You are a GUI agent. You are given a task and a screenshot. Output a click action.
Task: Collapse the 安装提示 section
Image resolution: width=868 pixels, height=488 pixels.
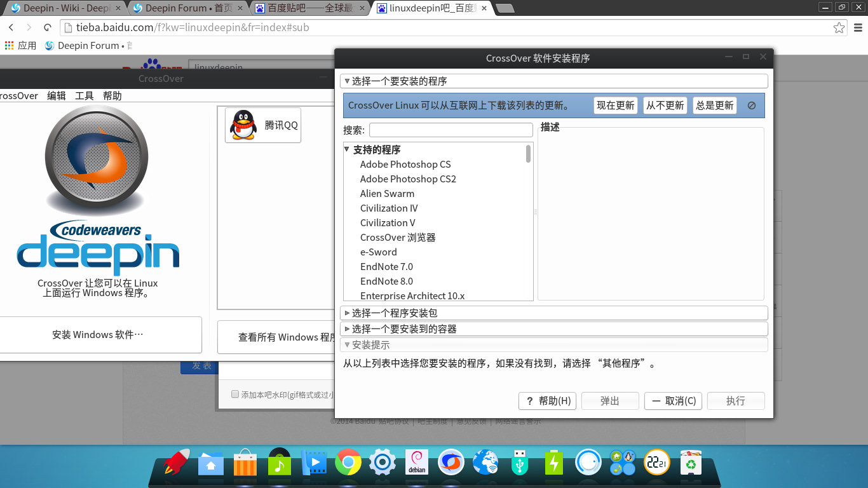point(347,345)
